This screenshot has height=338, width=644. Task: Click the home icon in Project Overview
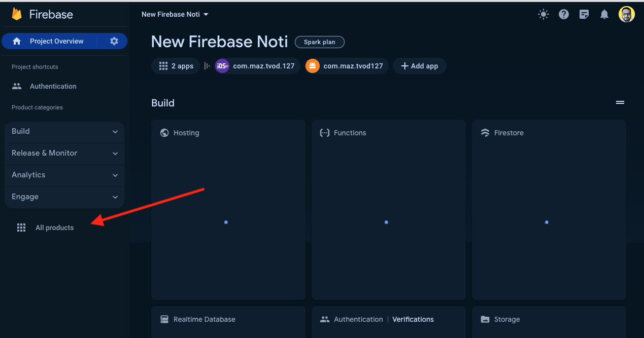point(17,41)
